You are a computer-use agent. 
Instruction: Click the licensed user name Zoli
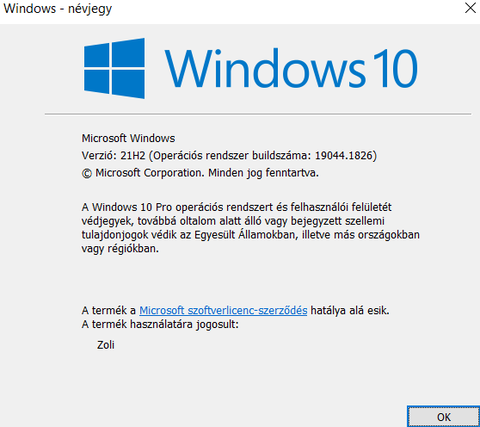[106, 345]
